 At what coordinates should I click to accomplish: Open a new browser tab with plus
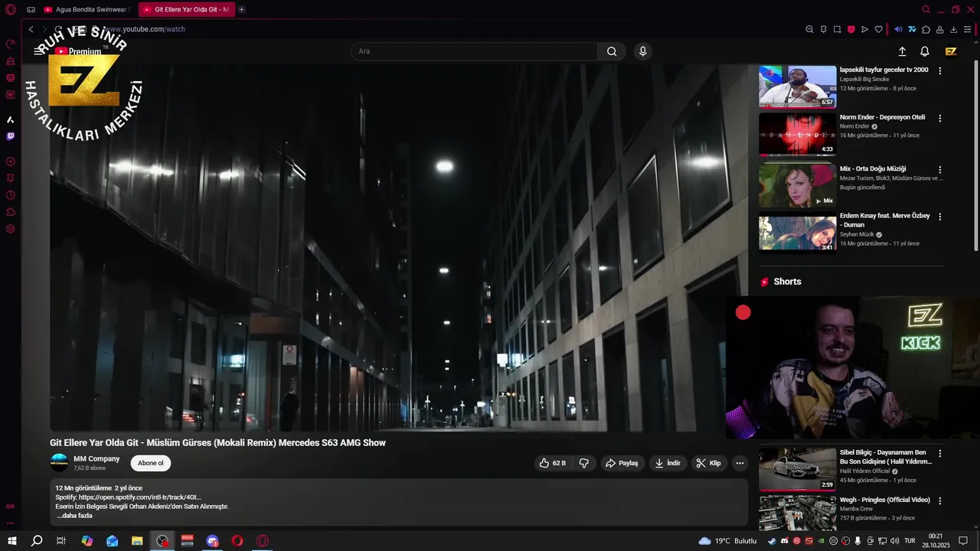(242, 10)
